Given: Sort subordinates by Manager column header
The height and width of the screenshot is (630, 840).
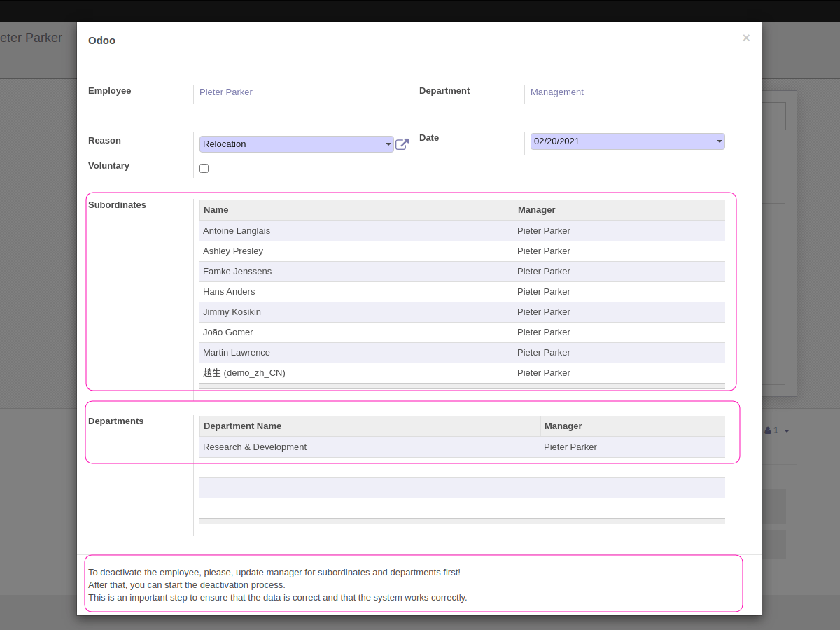Looking at the screenshot, I should click(536, 210).
